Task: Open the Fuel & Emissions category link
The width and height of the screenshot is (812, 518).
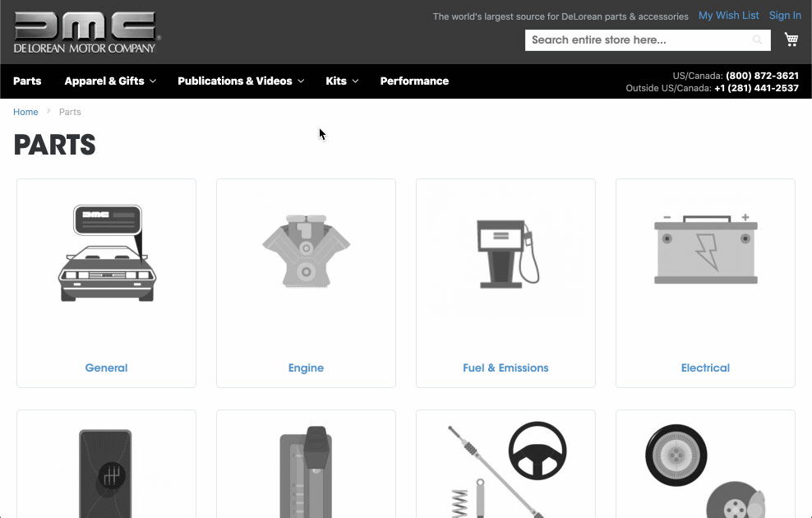Action: click(x=505, y=368)
